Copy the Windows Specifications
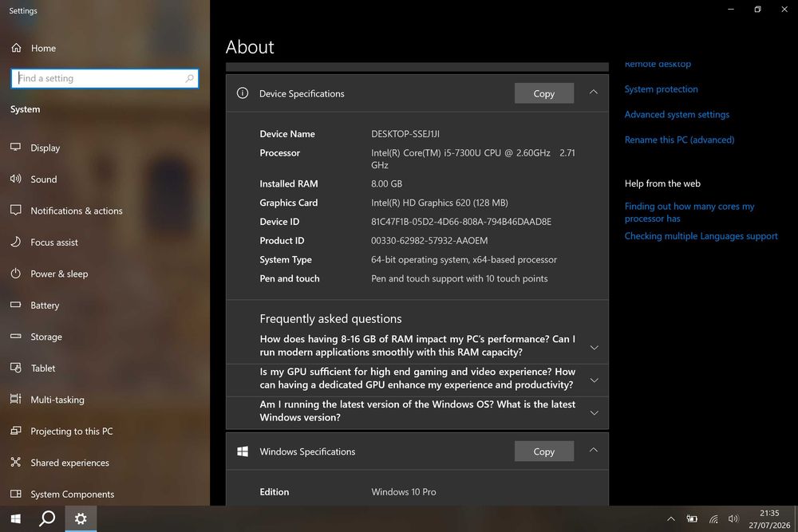Image resolution: width=798 pixels, height=532 pixels. point(544,451)
